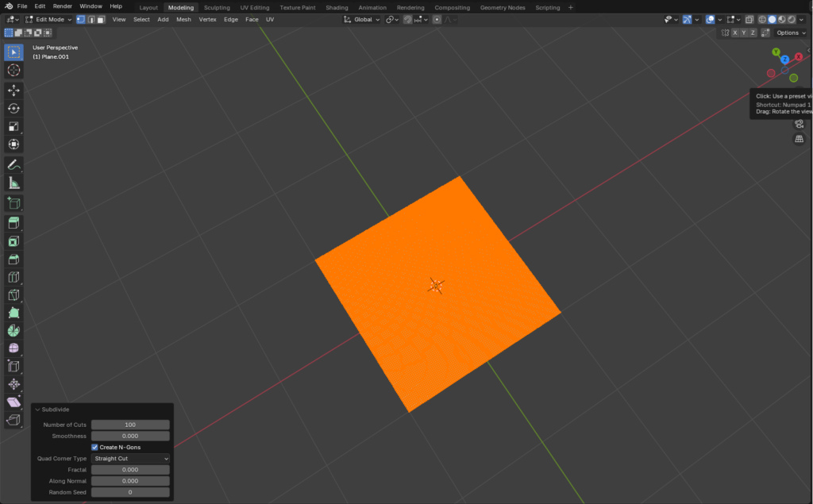813x504 pixels.
Task: Collapse the Subdivide panel
Action: pyautogui.click(x=38, y=410)
